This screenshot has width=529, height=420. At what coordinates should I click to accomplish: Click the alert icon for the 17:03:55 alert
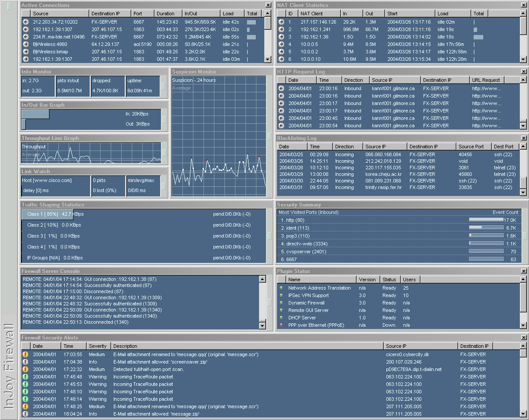pyautogui.click(x=25, y=355)
